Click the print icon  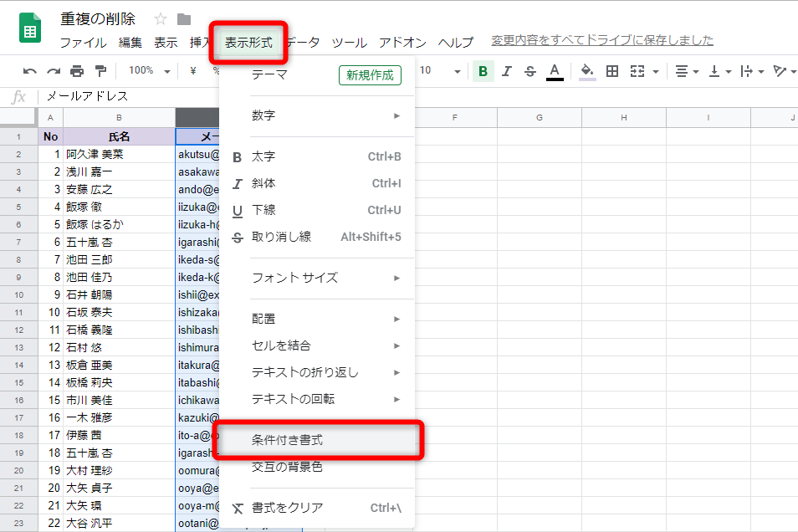pos(75,71)
